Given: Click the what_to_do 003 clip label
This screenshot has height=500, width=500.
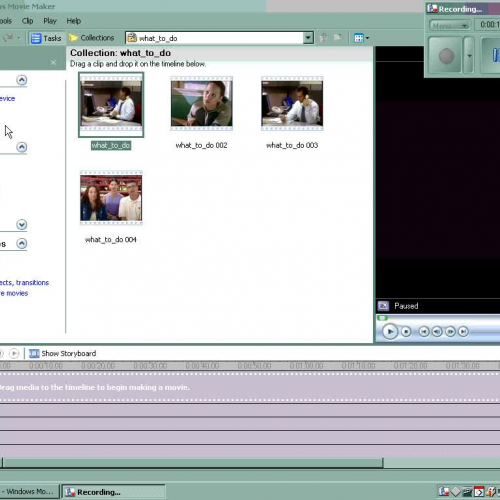Looking at the screenshot, I should coord(292,145).
